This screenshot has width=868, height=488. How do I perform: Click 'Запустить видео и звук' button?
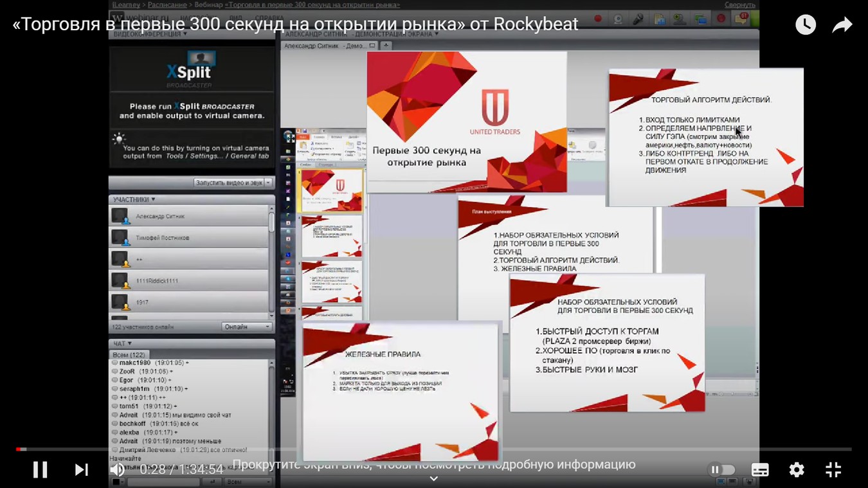click(x=229, y=183)
